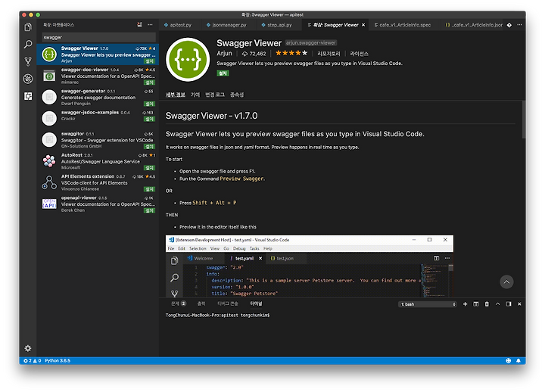Kill terminal with trash icon
Image resolution: width=545 pixels, height=392 pixels.
click(x=487, y=304)
